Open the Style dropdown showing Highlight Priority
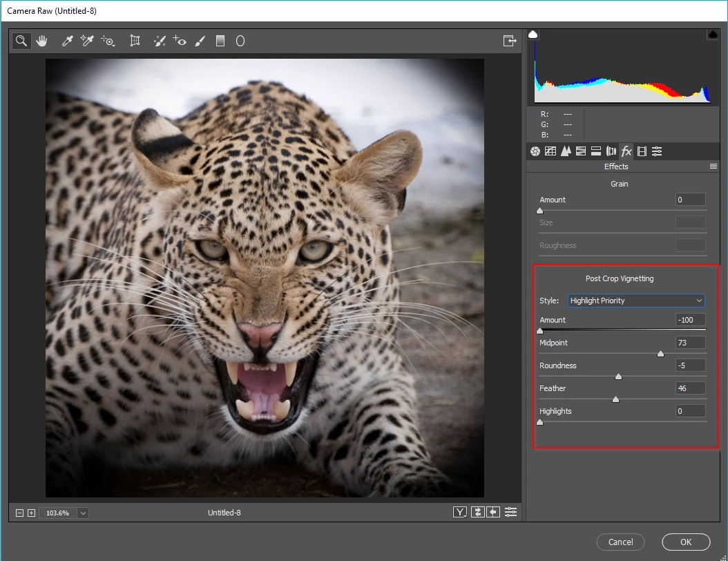 pyautogui.click(x=636, y=301)
